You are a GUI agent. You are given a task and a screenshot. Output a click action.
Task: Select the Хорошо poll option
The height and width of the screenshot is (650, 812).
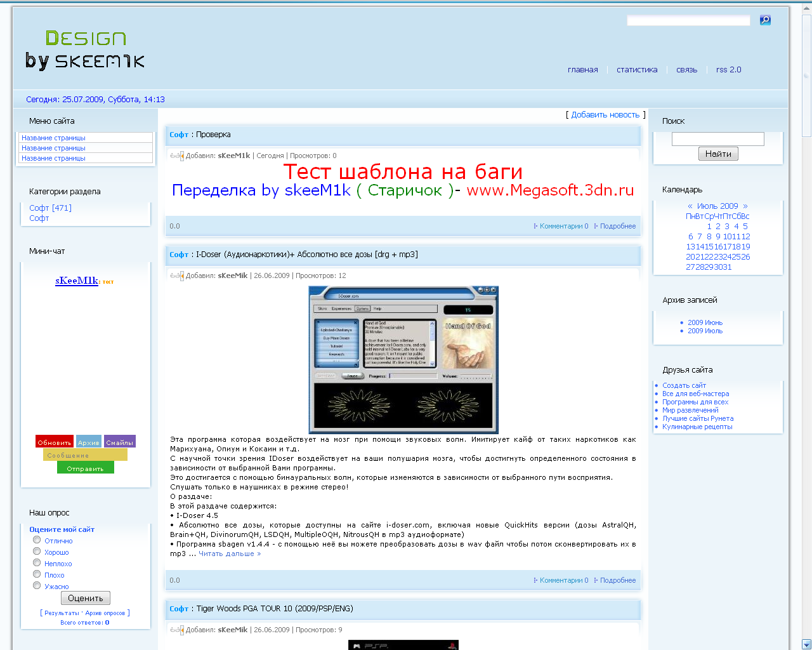(37, 551)
